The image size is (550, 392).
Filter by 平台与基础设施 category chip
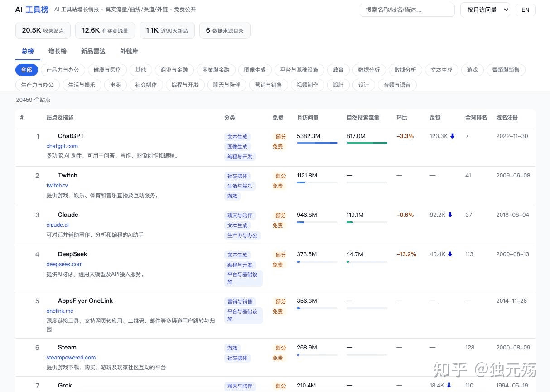coord(299,70)
